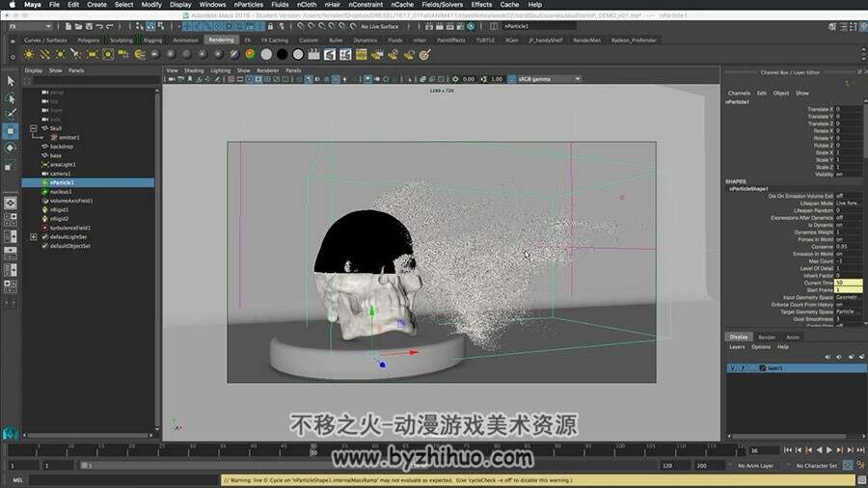This screenshot has height=488, width=868.
Task: Collapse the Skull group in Outliner
Action: [x=33, y=128]
